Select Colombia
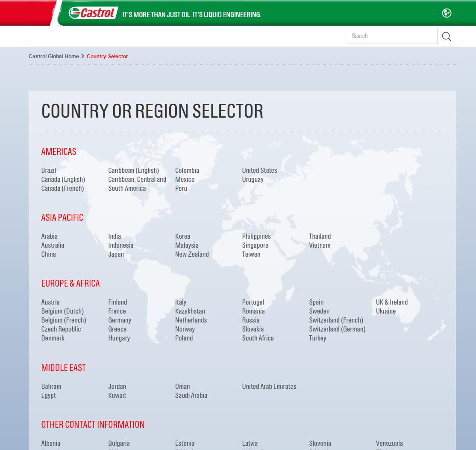The width and height of the screenshot is (476, 450). click(x=187, y=170)
